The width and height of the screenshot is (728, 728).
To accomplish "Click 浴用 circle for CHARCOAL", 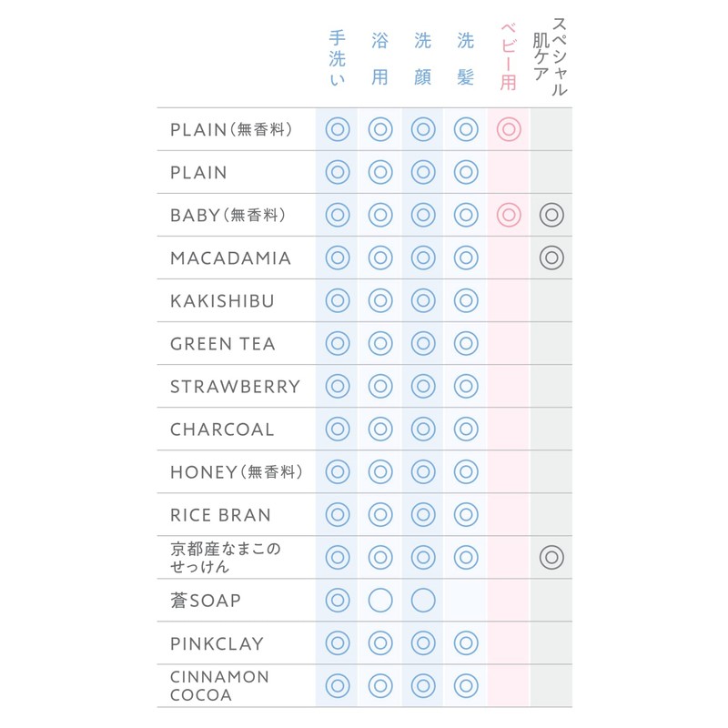I will (x=380, y=429).
